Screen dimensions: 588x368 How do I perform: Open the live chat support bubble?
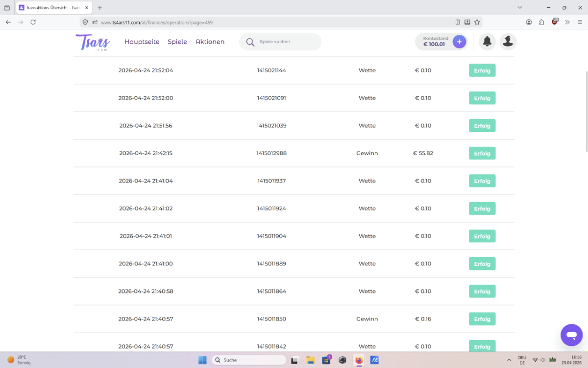[571, 335]
